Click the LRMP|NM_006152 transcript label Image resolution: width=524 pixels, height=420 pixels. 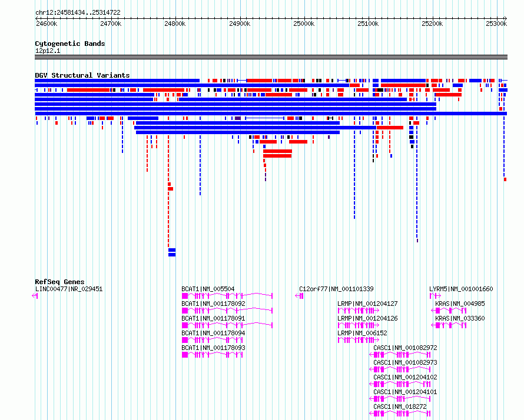[362, 333]
